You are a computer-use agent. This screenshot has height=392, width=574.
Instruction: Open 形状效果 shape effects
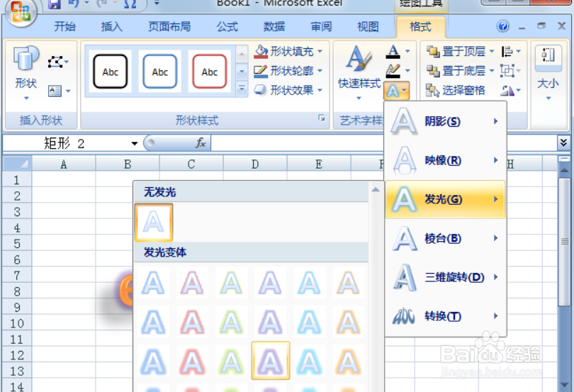click(x=288, y=90)
